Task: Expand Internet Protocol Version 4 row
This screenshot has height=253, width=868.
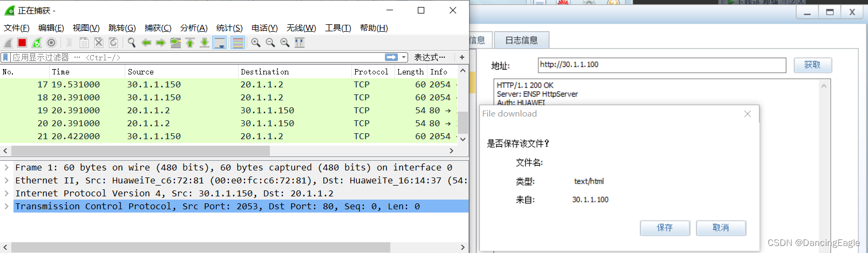Action: pos(6,193)
